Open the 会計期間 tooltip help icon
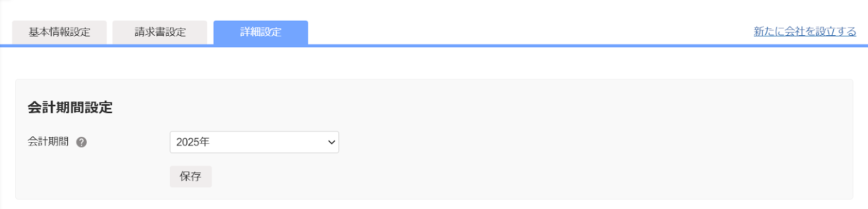 pos(81,142)
